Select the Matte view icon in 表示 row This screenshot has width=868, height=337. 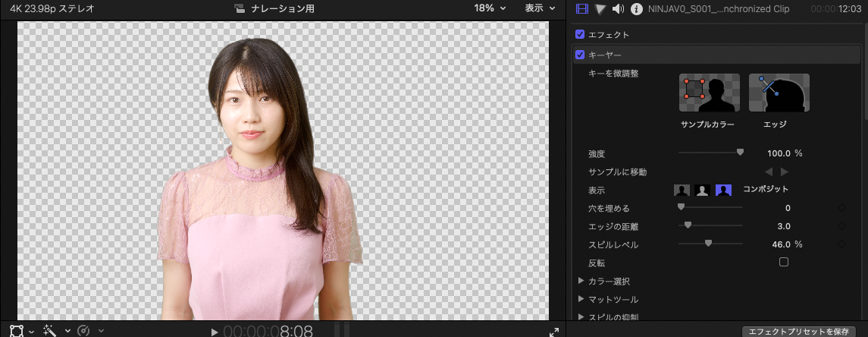click(703, 190)
